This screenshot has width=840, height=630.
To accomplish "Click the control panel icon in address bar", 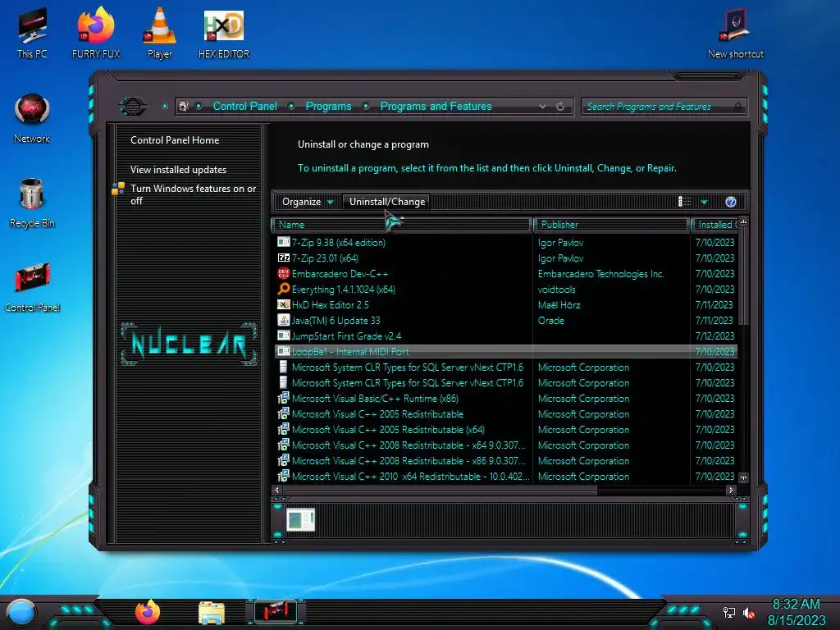I will click(183, 106).
